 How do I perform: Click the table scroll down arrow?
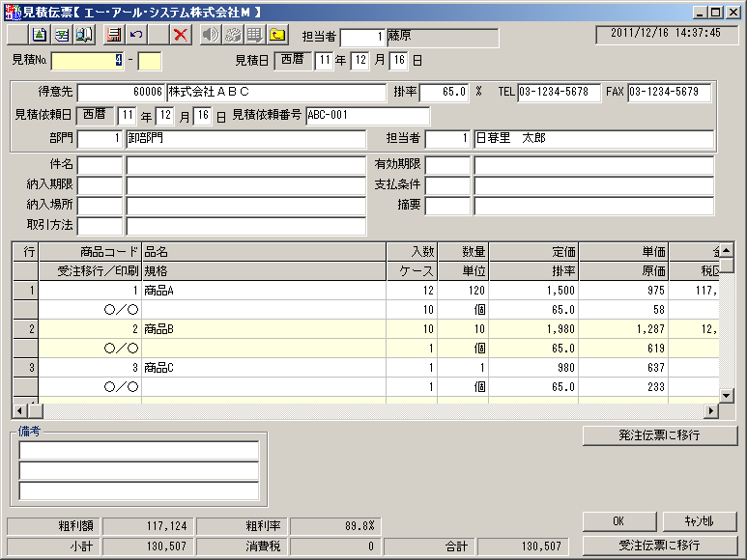[x=727, y=395]
